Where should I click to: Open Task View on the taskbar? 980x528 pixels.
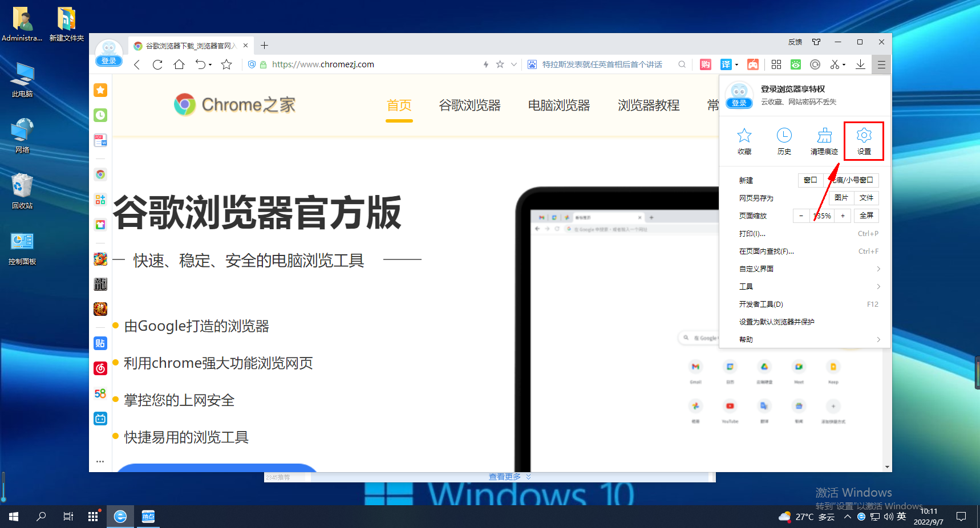pyautogui.click(x=68, y=517)
